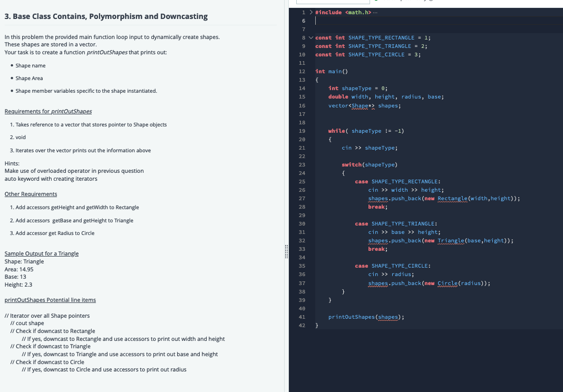Click the 'Make use of overloaded operator' hint

point(74,171)
